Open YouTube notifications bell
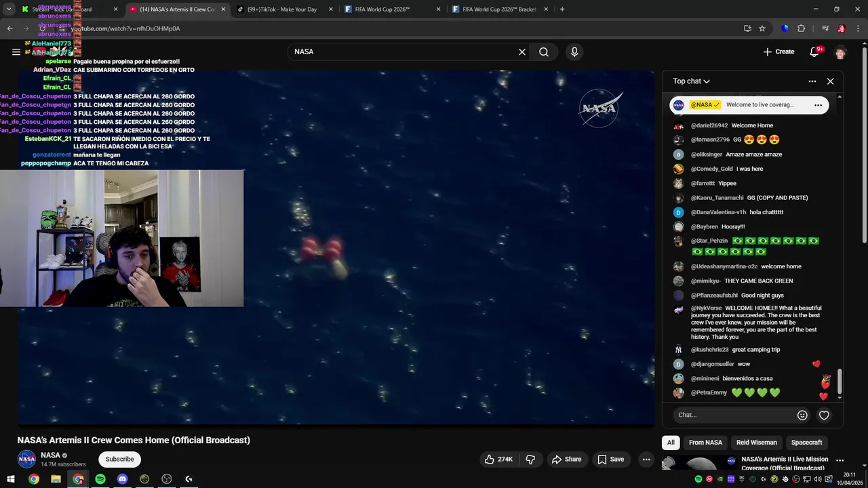 [815, 52]
